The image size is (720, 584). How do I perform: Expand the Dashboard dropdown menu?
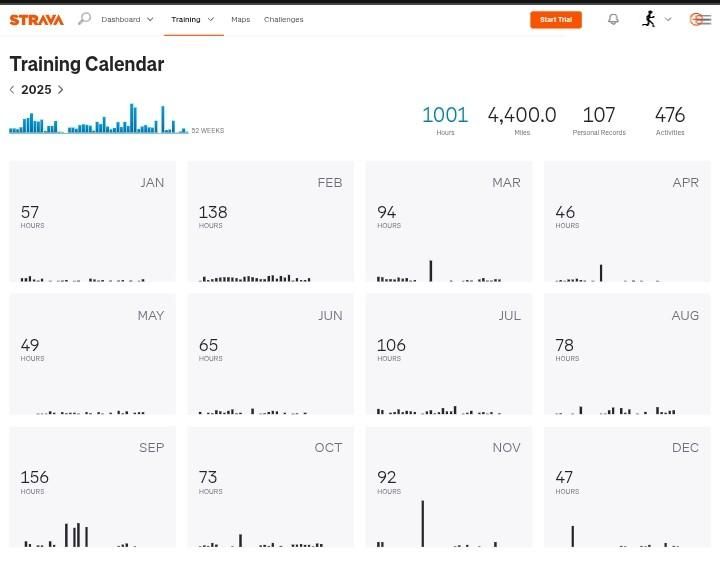pyautogui.click(x=127, y=19)
